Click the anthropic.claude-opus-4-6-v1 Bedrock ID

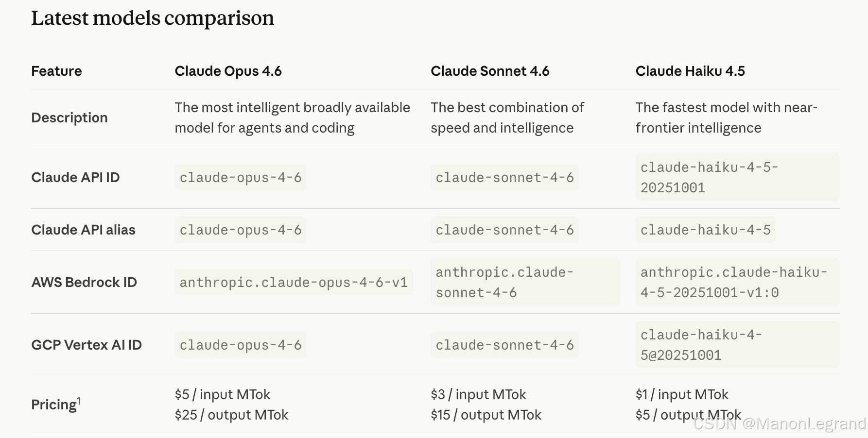[x=294, y=283]
